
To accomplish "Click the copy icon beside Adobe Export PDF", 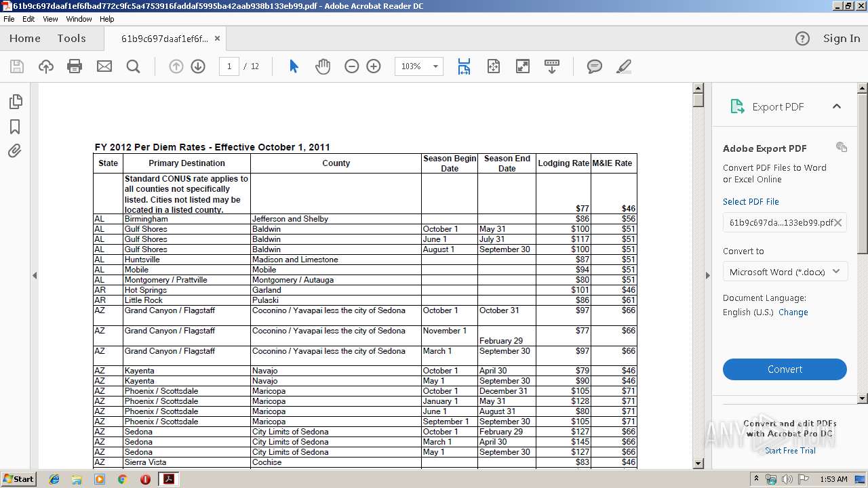I will (842, 147).
